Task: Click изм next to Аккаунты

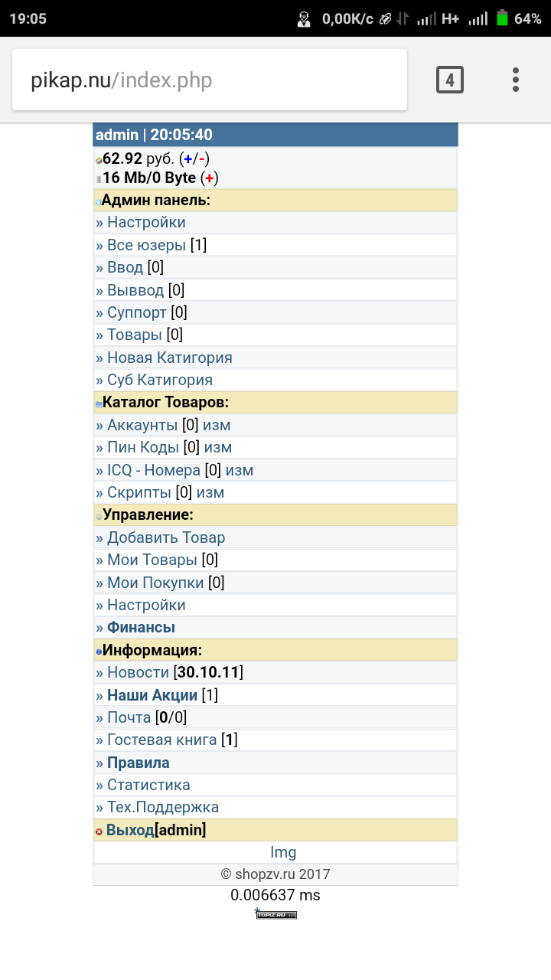Action: 217,425
